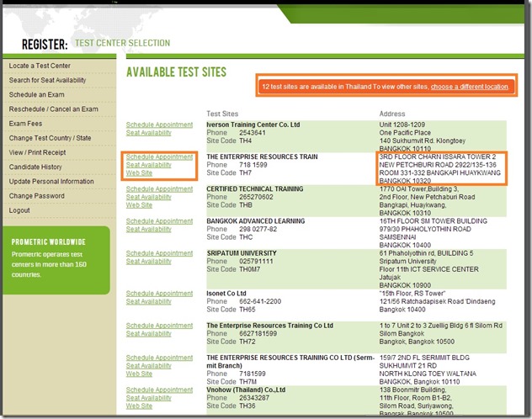Click phone number 718 1599
Viewport: 532px width, 419px height.
click(253, 165)
